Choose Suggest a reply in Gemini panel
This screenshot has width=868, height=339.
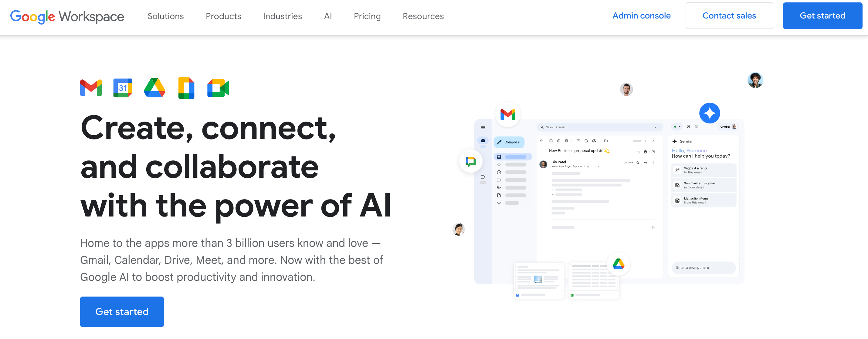[704, 170]
